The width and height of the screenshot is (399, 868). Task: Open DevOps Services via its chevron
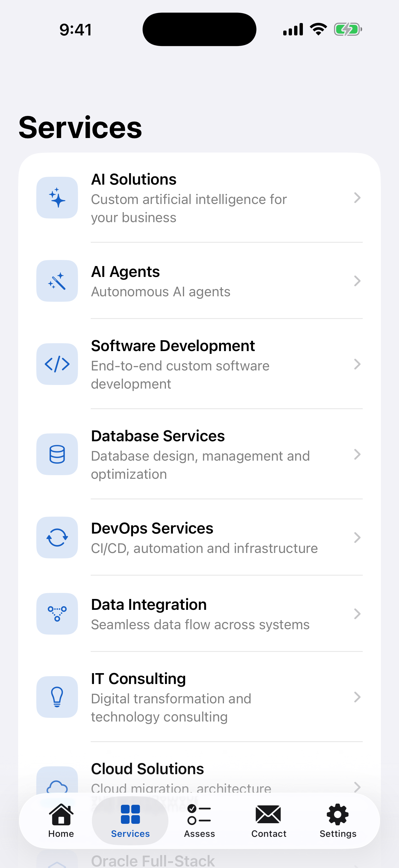[357, 538]
